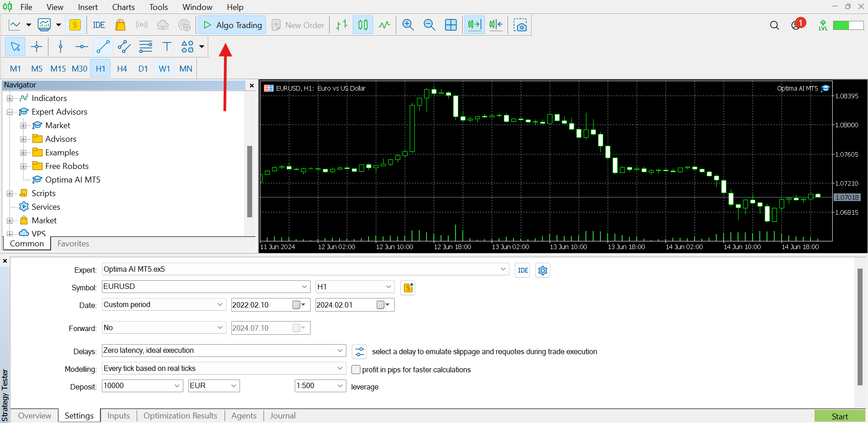Select the cursor arrow tool

(x=15, y=47)
